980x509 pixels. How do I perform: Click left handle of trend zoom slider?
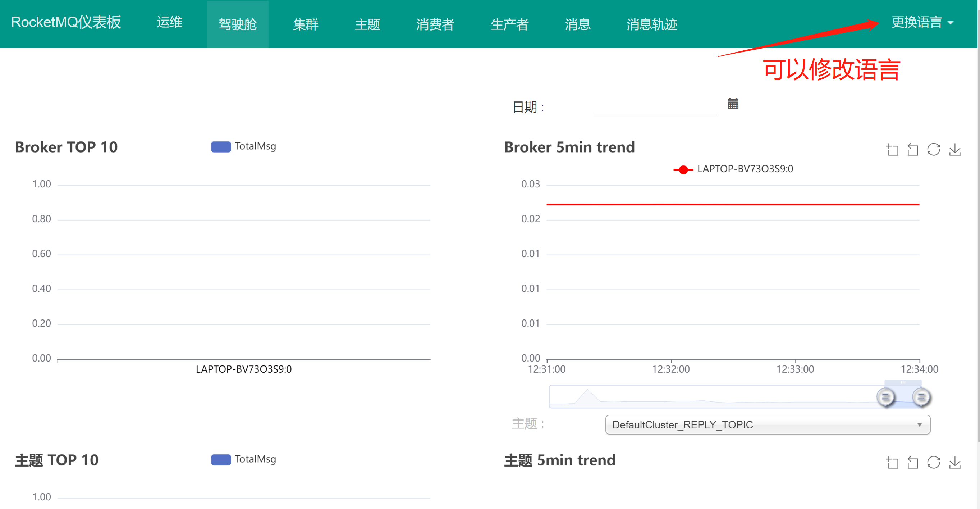pyautogui.click(x=885, y=397)
